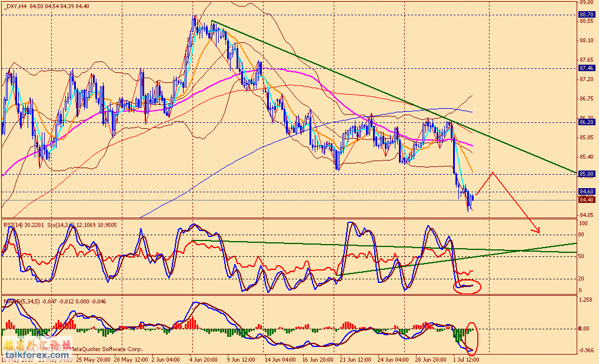Click the 25 May 20:00 date label
The image size is (599, 364).
pos(93,359)
